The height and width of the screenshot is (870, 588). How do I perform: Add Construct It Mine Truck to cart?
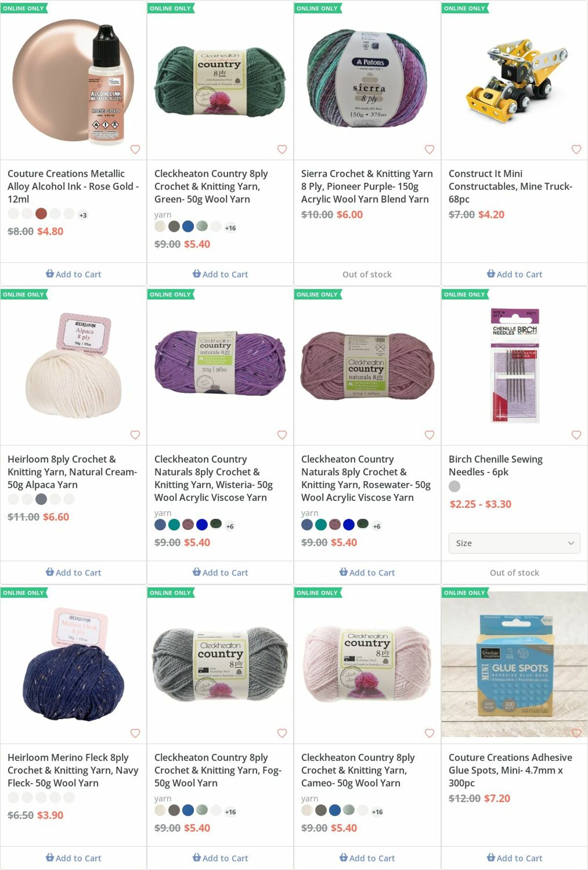514,274
